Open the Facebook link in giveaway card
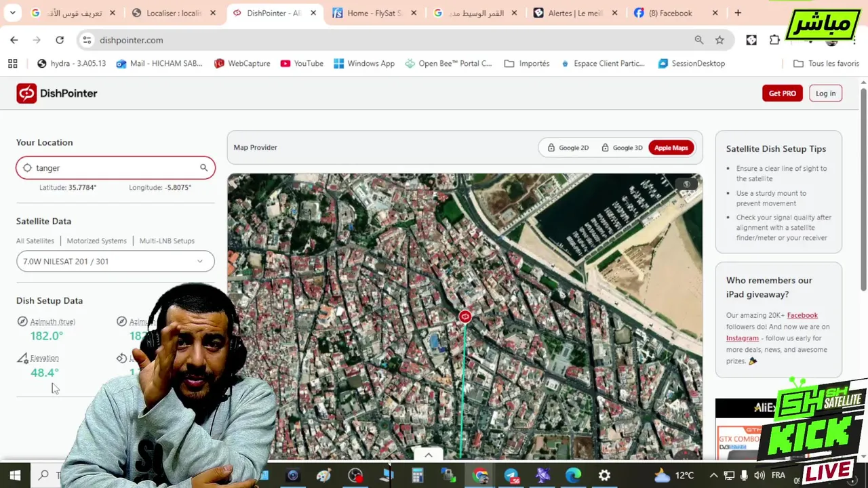The image size is (868, 488). coord(802,315)
